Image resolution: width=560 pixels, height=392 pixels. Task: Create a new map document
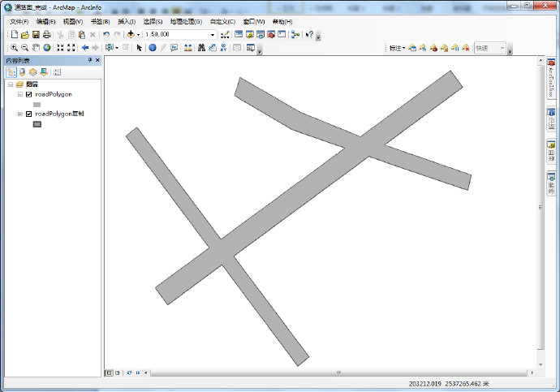(x=15, y=34)
